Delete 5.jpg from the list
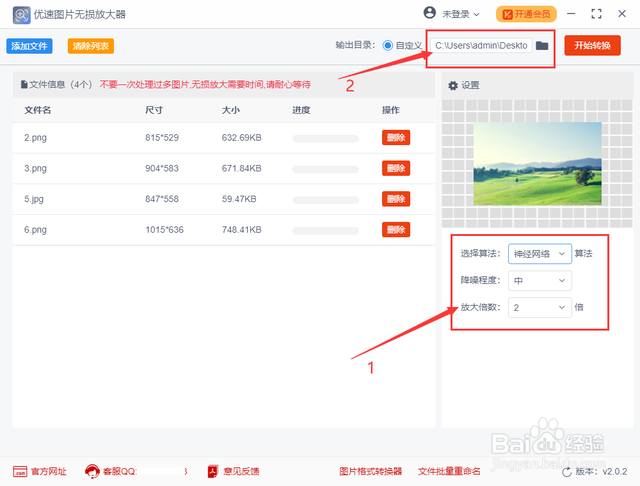 (396, 199)
